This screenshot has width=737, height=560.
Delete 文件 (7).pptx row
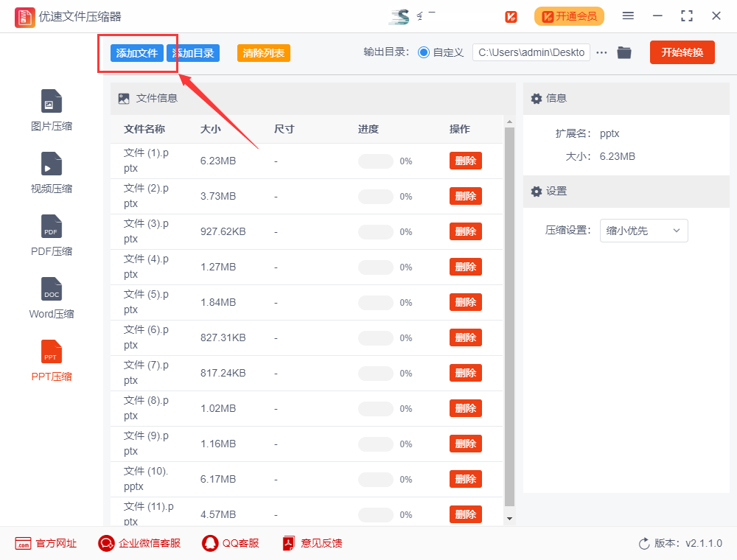click(466, 373)
